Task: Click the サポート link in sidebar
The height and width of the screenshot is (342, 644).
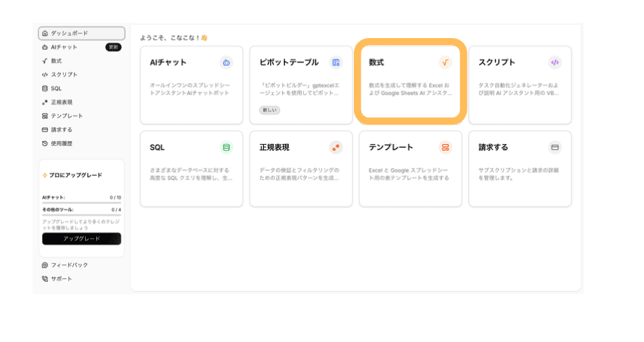Action: click(61, 279)
